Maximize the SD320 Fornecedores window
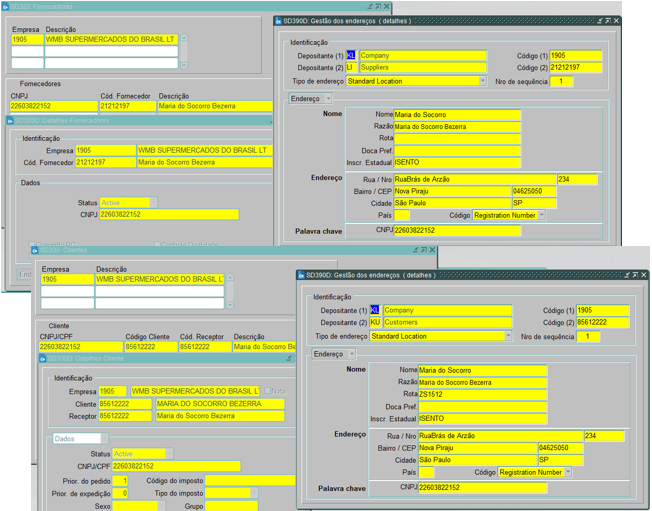This screenshot has width=652, height=511. pos(378,7)
